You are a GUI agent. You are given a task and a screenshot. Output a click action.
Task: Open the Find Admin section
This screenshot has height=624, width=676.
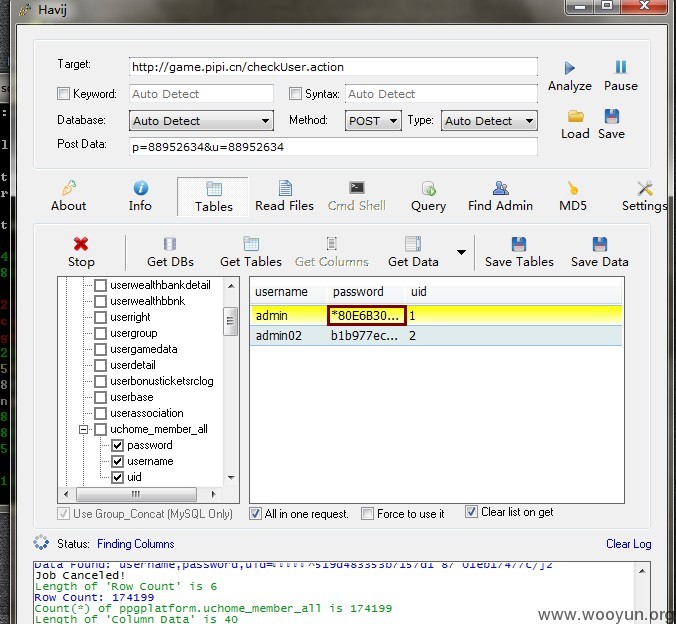500,196
